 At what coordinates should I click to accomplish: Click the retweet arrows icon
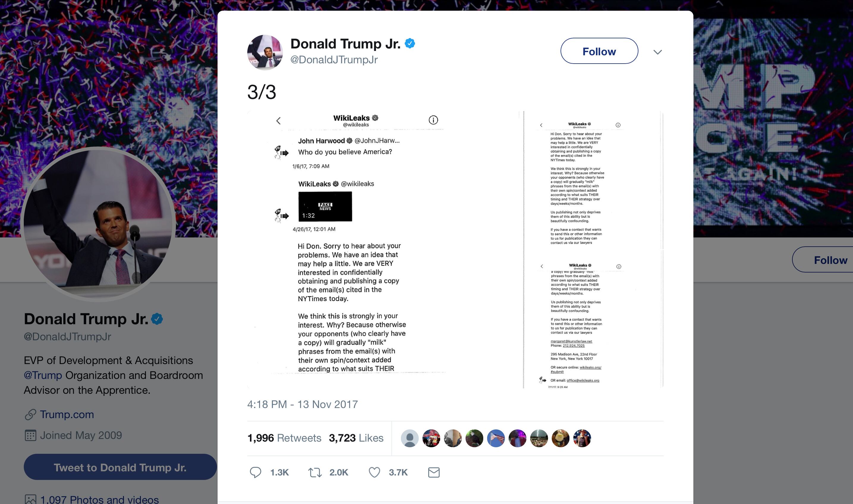315,472
